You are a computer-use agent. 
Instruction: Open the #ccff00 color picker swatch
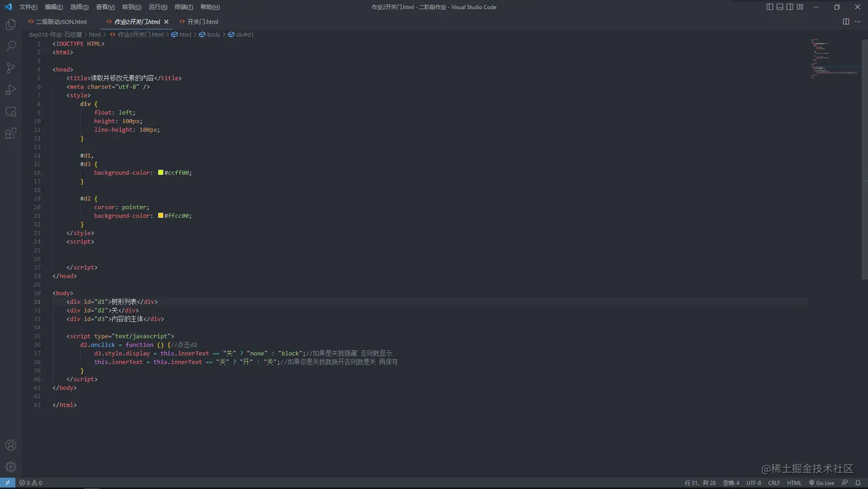coord(161,172)
